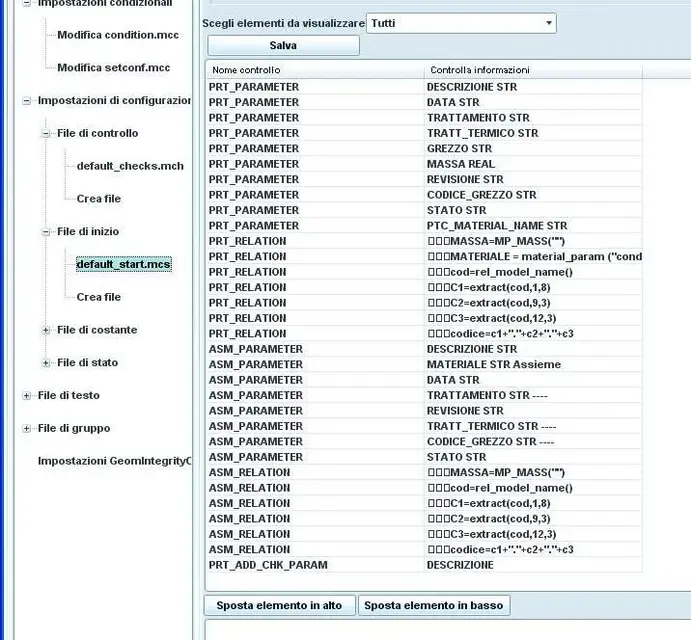Select PRT_RELATION C1=extract(cod,1,8) row
691x640 pixels.
(424, 287)
